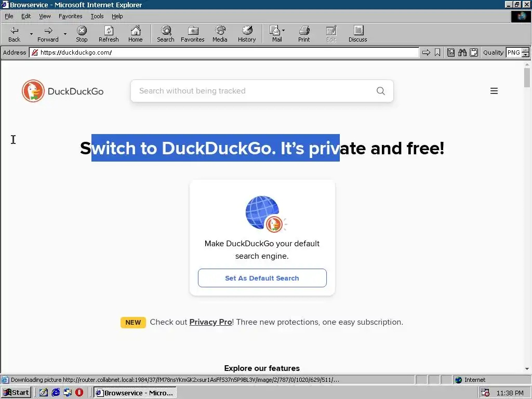Open Favorites from the toolbar
Screen dimensions: 532x399
(x=192, y=34)
